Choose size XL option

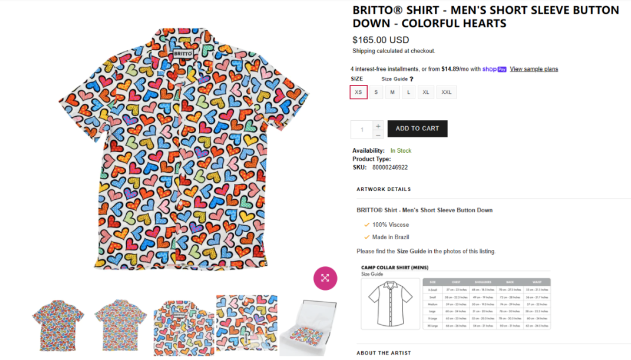[x=426, y=92]
